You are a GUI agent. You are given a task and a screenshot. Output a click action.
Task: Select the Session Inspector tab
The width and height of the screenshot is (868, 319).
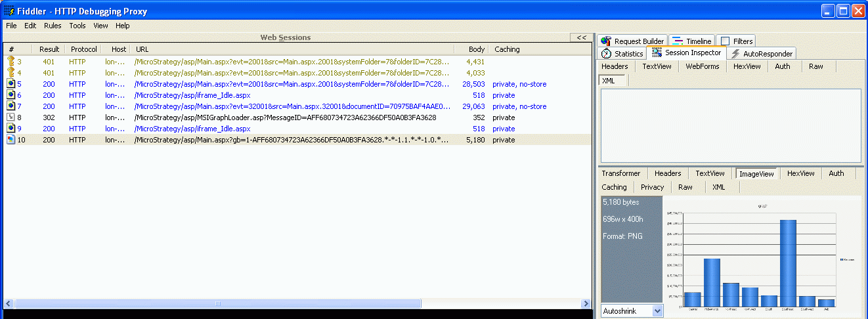[687, 53]
